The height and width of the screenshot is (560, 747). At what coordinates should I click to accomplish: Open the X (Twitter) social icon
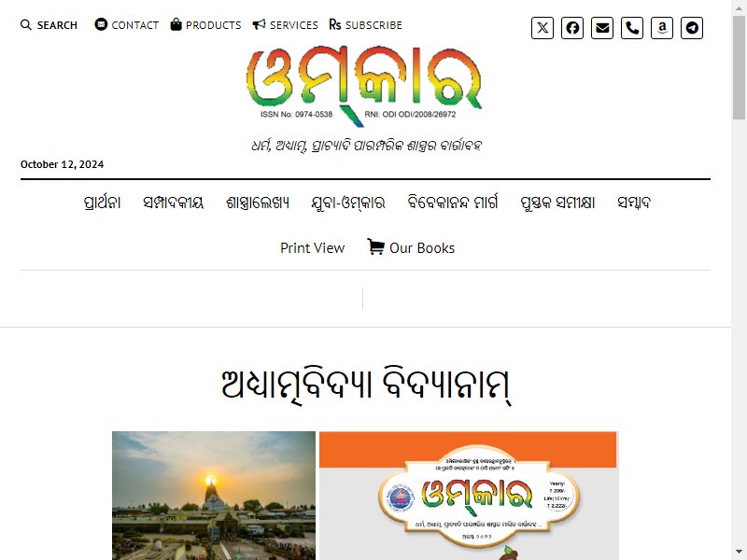[x=543, y=28]
